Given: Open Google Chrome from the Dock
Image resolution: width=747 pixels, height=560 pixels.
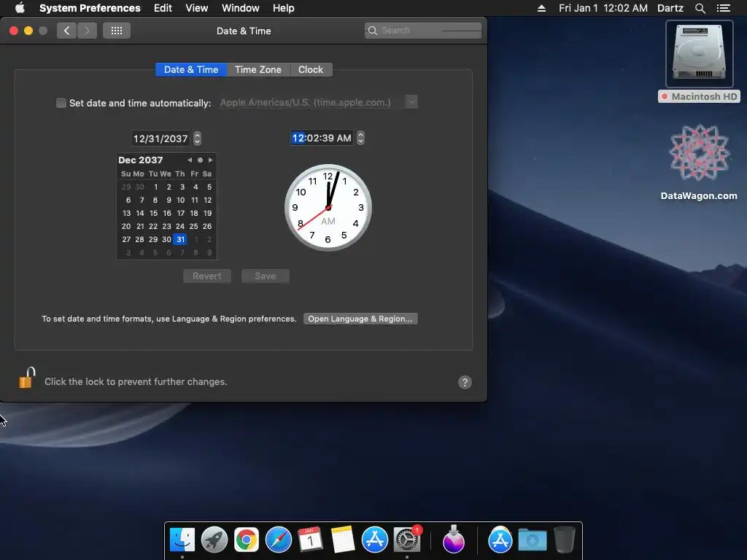Looking at the screenshot, I should click(247, 540).
